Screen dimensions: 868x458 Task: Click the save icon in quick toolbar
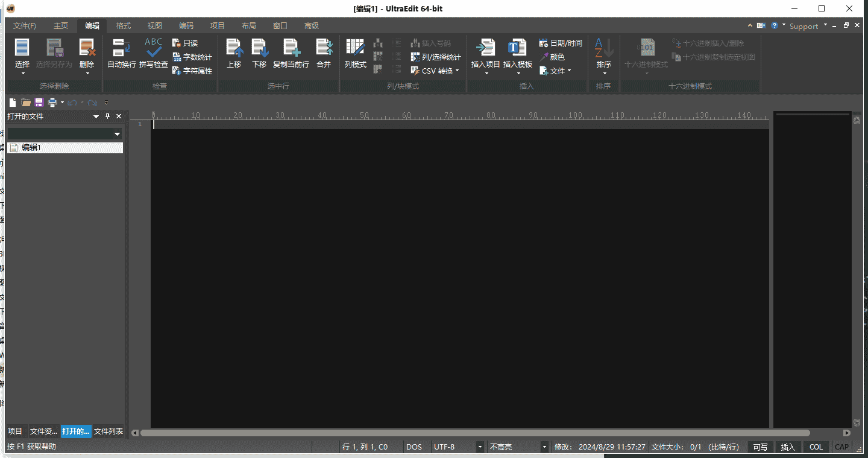point(39,103)
